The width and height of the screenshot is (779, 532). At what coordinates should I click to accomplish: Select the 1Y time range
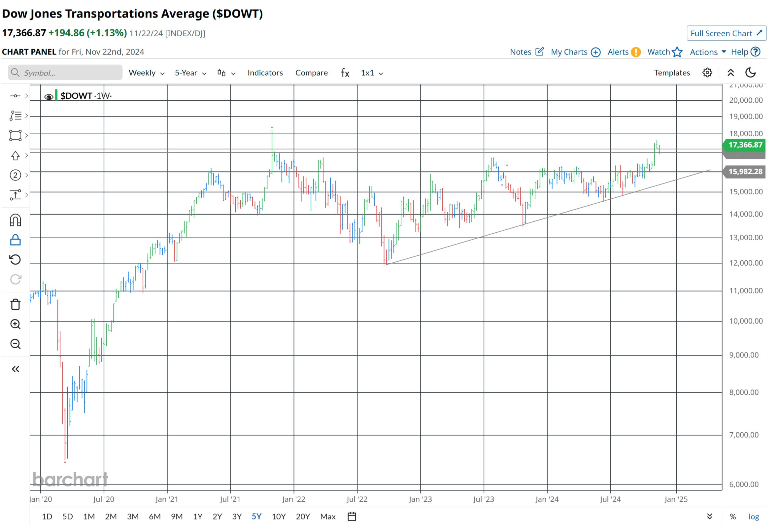point(198,516)
